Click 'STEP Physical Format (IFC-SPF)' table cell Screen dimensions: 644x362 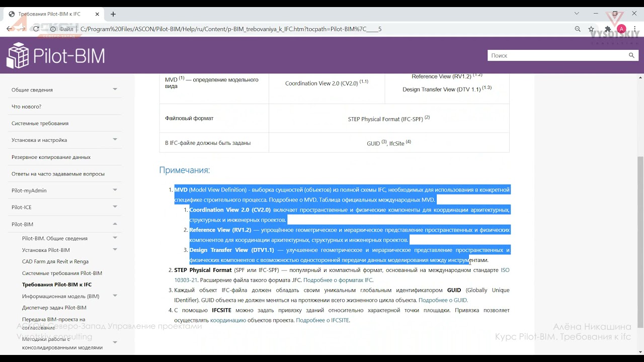coord(389,119)
